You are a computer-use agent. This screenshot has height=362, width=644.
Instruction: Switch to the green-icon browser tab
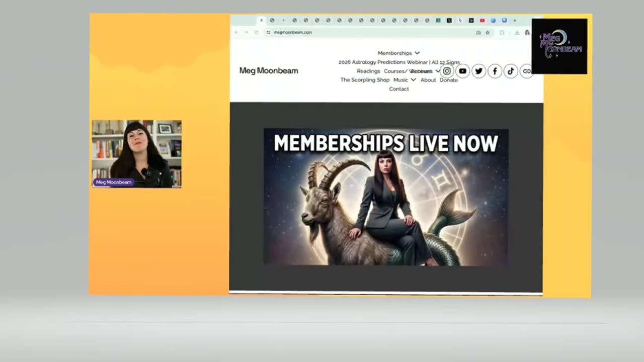438,21
